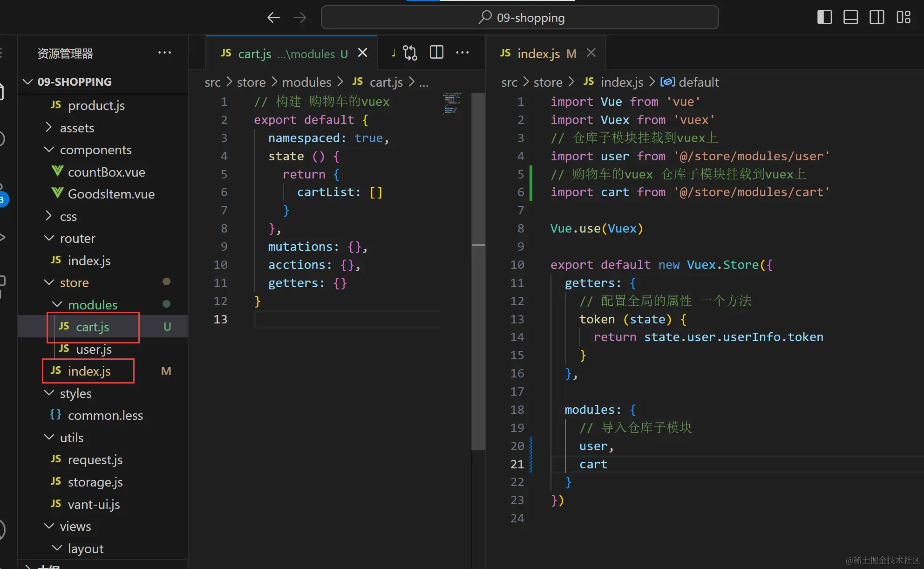Go forward with the right arrow
The height and width of the screenshot is (569, 924).
[x=300, y=18]
